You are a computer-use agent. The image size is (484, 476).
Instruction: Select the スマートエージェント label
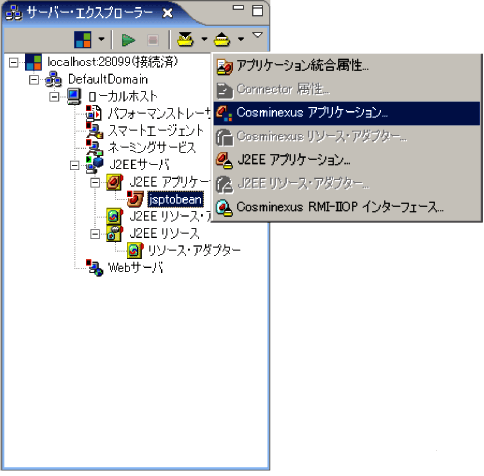[156, 131]
